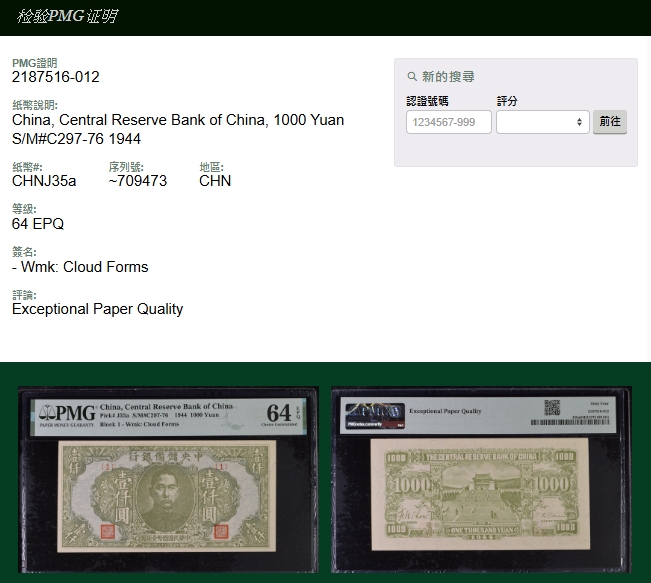Click the 評論 field label
This screenshot has height=583, width=651.
24,295
